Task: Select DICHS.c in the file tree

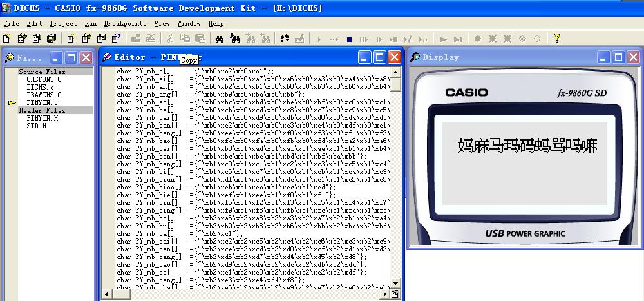Action: 40,87
